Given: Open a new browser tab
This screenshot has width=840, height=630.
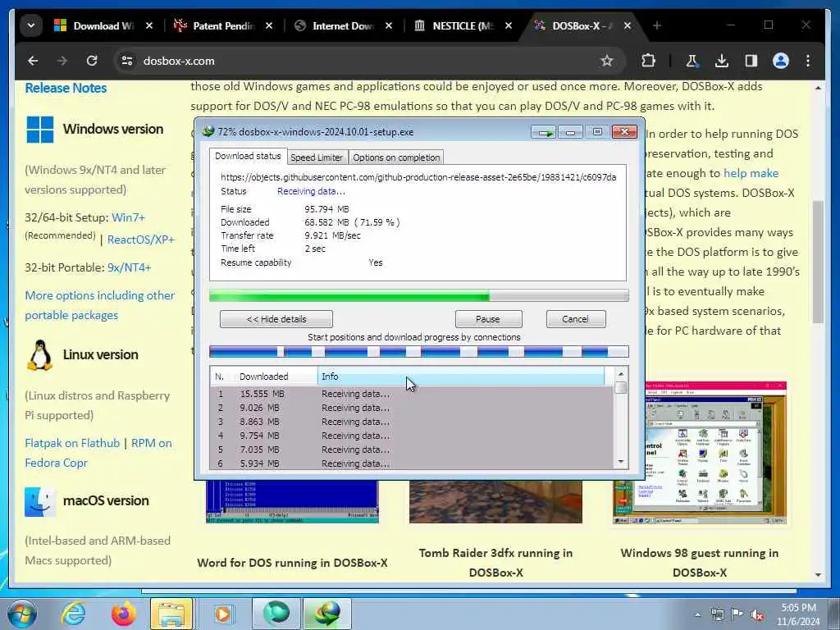Looking at the screenshot, I should (657, 25).
